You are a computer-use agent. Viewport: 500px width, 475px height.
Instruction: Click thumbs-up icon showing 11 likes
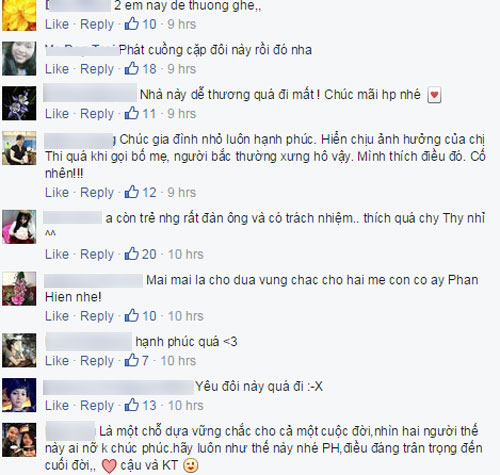(x=132, y=113)
